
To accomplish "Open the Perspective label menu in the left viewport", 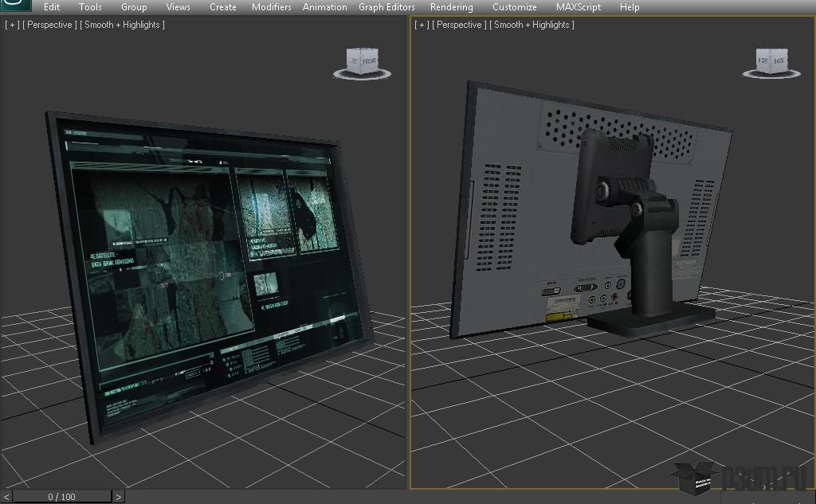I will [50, 25].
